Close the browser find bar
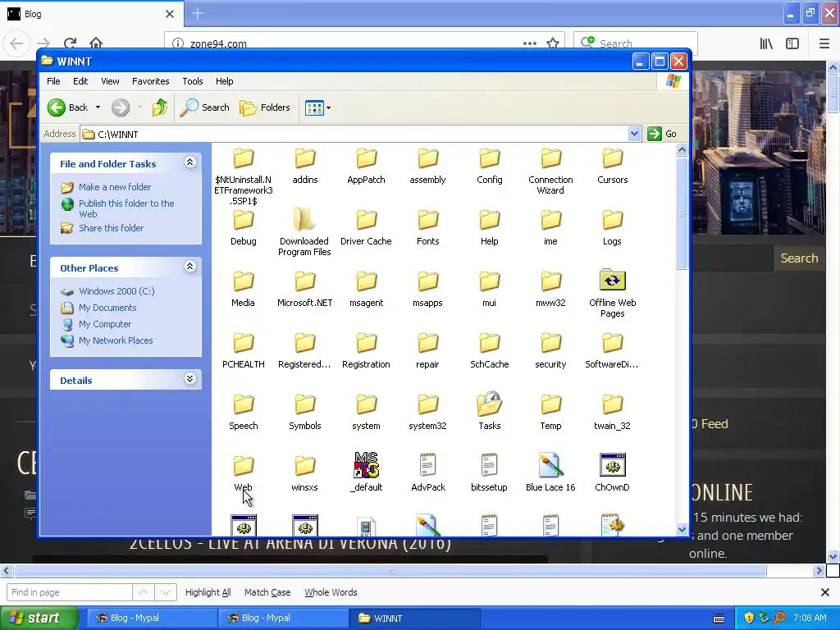 coord(825,592)
